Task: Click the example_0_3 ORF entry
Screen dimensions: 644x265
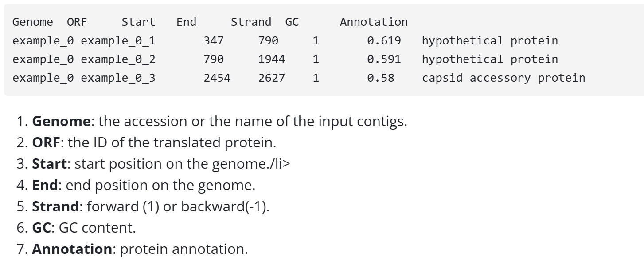Action: point(118,78)
